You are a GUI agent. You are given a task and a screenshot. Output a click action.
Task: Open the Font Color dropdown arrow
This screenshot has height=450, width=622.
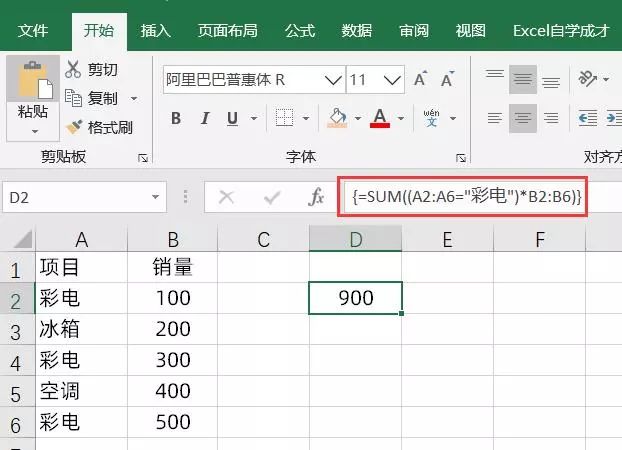coord(401,118)
